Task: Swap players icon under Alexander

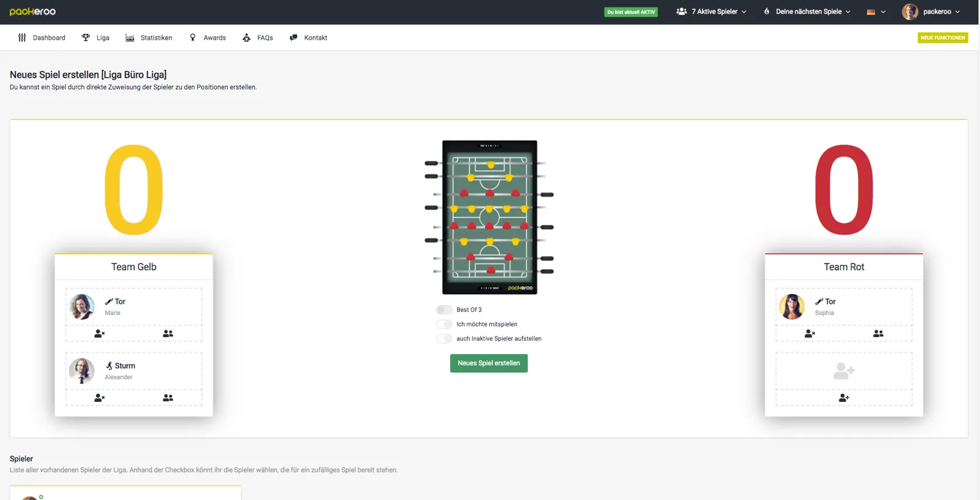Action: click(x=168, y=398)
